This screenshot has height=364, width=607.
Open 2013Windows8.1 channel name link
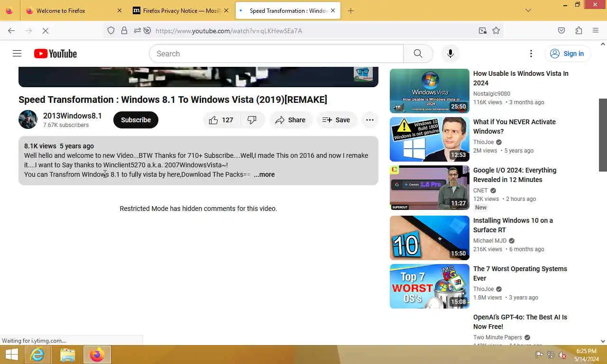(x=73, y=116)
